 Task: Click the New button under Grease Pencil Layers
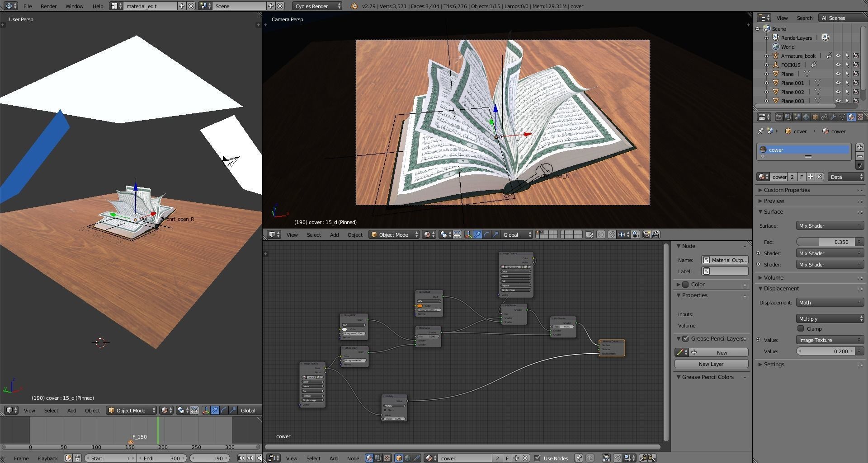coord(719,352)
